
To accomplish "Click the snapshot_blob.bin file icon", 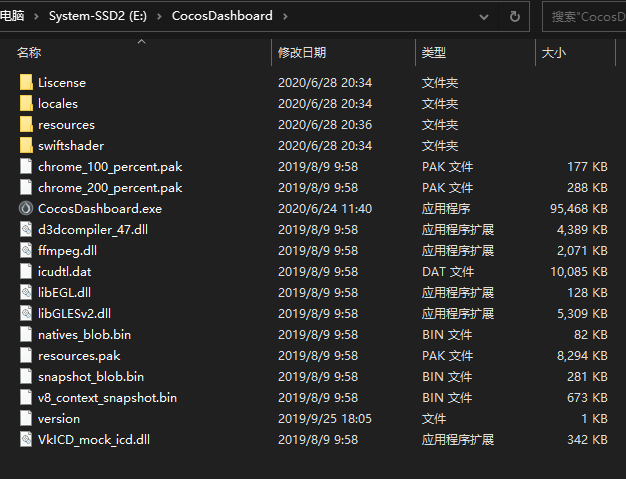I will pyautogui.click(x=26, y=376).
